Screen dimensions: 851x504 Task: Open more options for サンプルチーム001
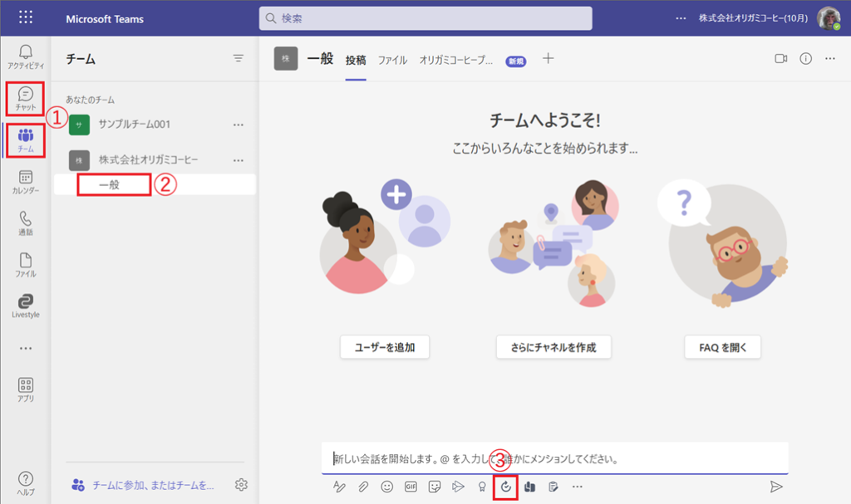coord(239,125)
